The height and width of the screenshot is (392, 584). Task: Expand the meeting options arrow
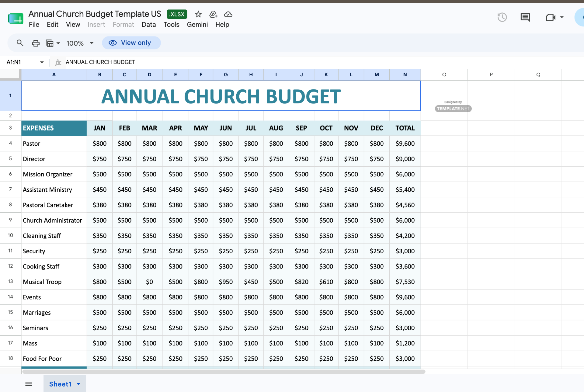[562, 17]
